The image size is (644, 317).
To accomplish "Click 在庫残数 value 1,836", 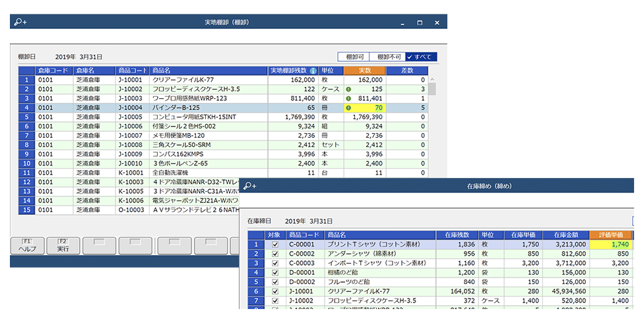I will click(467, 245).
